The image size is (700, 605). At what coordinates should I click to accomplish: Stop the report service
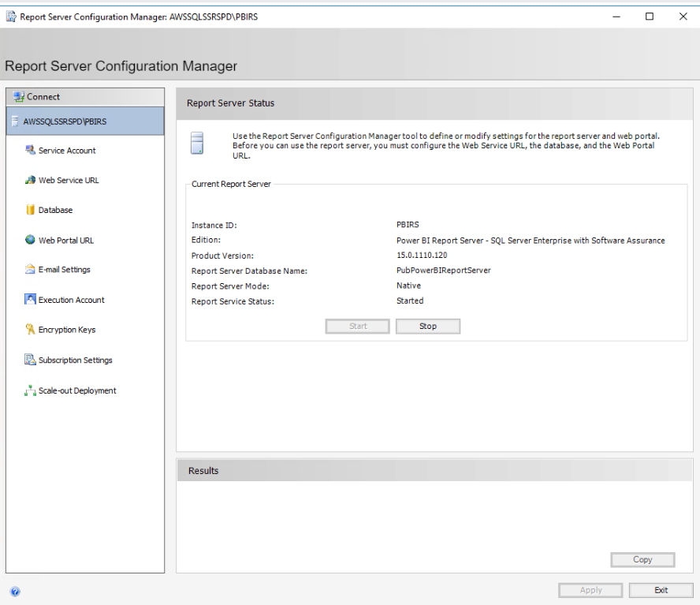pos(428,327)
